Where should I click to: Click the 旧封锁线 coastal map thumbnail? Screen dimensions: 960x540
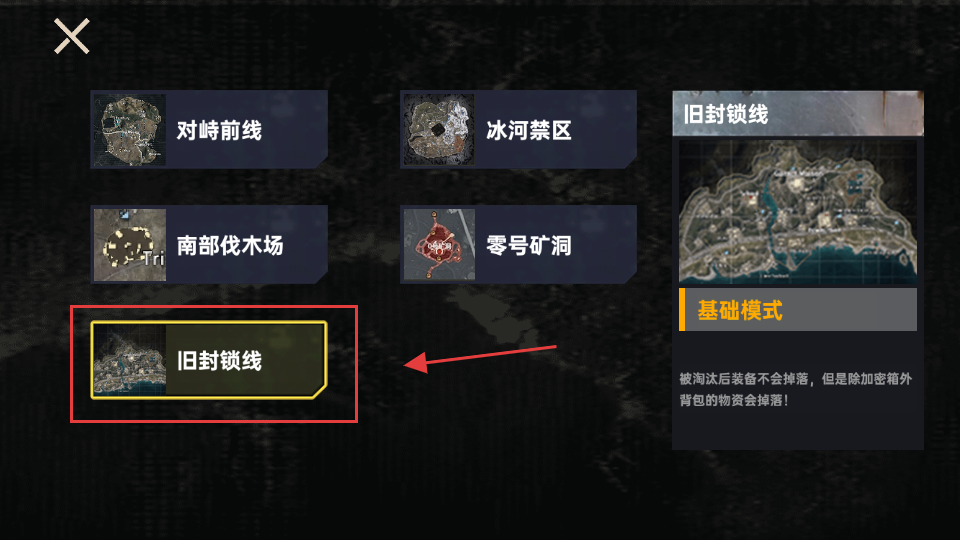pos(130,360)
